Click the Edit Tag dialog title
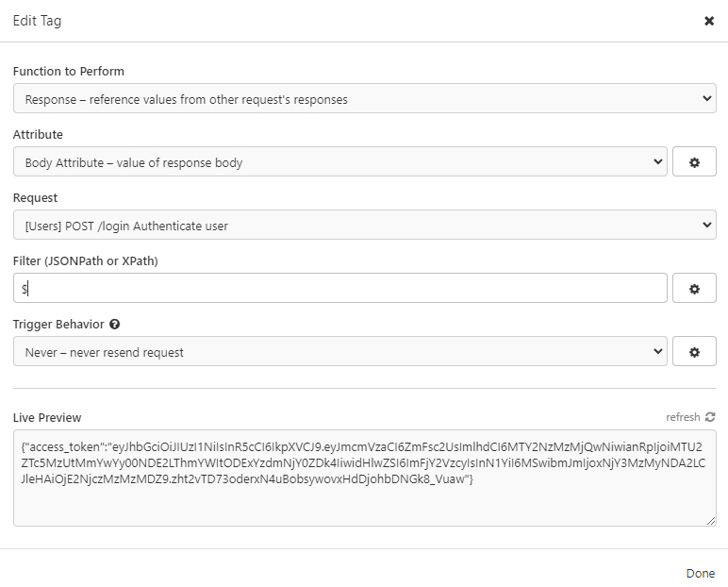Image resolution: width=728 pixels, height=587 pixels. 37,21
